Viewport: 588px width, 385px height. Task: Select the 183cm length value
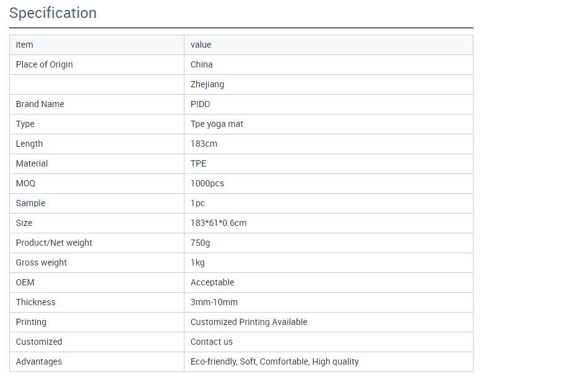coord(204,144)
